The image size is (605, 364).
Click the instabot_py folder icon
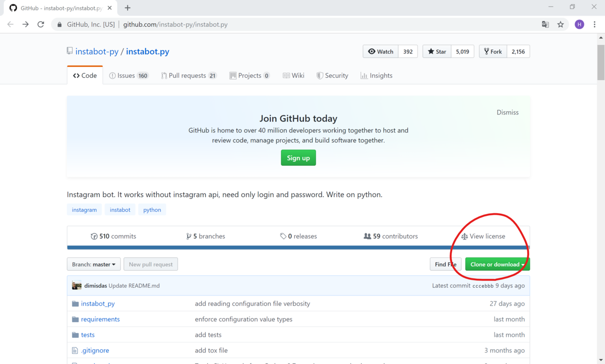75,304
